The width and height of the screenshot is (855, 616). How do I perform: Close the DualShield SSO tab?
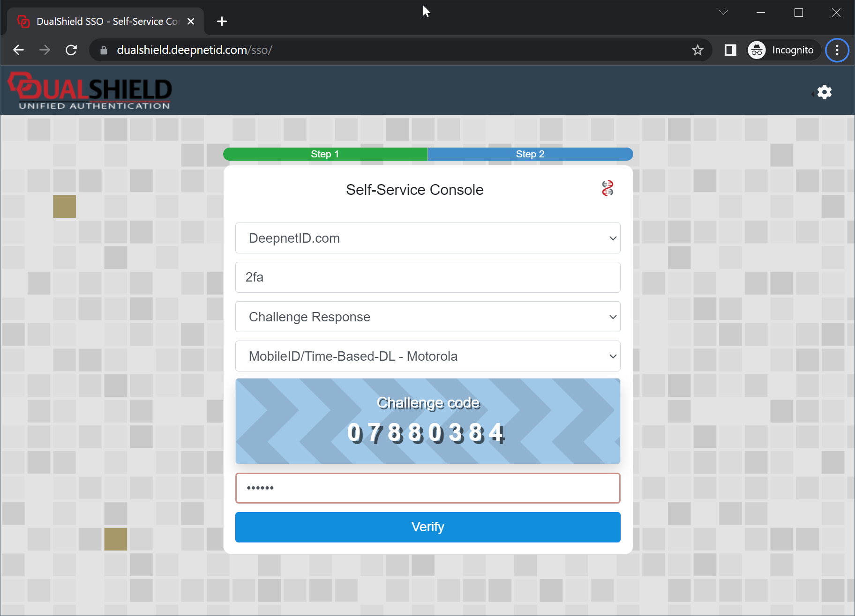point(191,22)
